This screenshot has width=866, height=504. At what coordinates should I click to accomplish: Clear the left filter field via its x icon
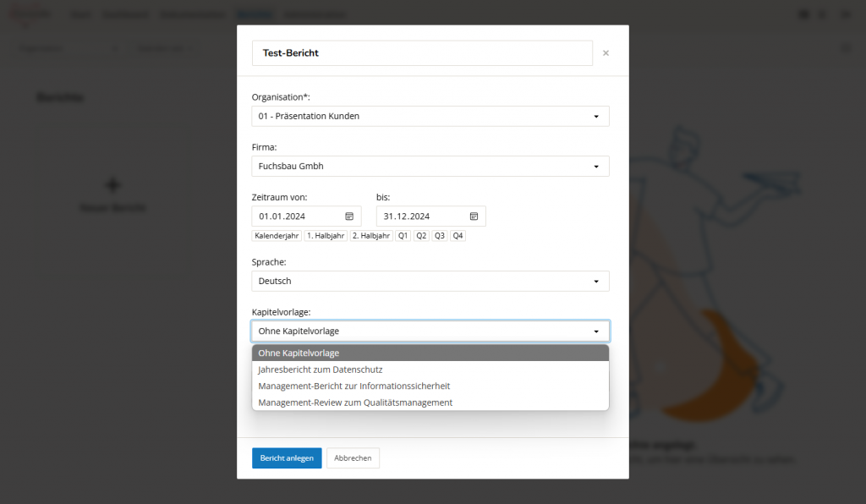click(116, 48)
